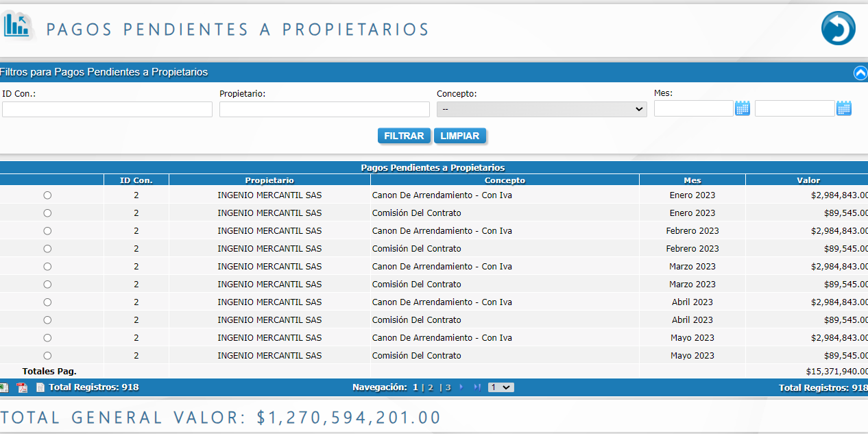This screenshot has width=868, height=434.
Task: Open the Concepto dropdown
Action: point(542,110)
